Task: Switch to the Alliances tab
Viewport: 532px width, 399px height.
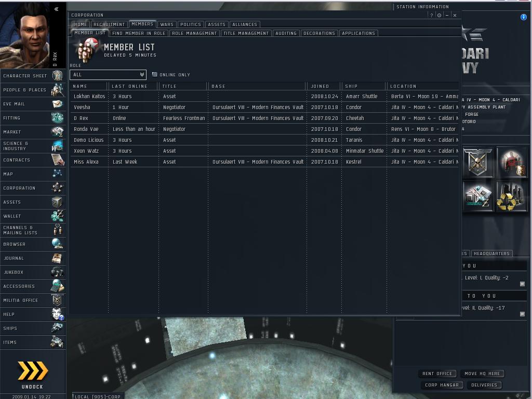Action: (245, 24)
